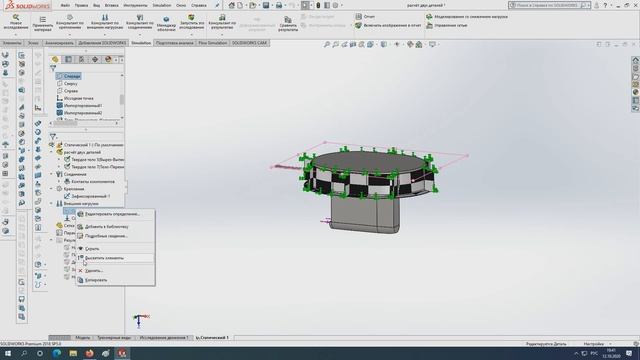Image resolution: width=640 pixels, height=360 pixels.
Task: Click Zoom to Area icon in view toolbar
Action: click(336, 44)
